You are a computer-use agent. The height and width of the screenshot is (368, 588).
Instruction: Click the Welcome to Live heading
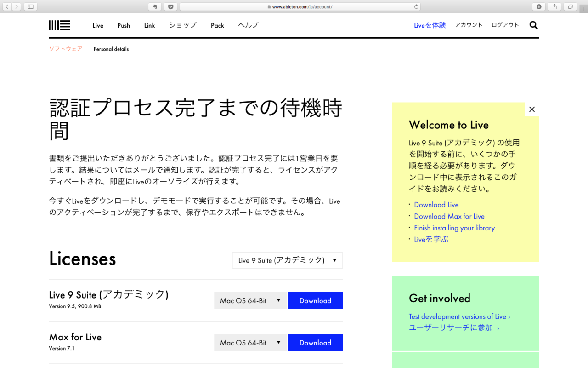pyautogui.click(x=449, y=125)
